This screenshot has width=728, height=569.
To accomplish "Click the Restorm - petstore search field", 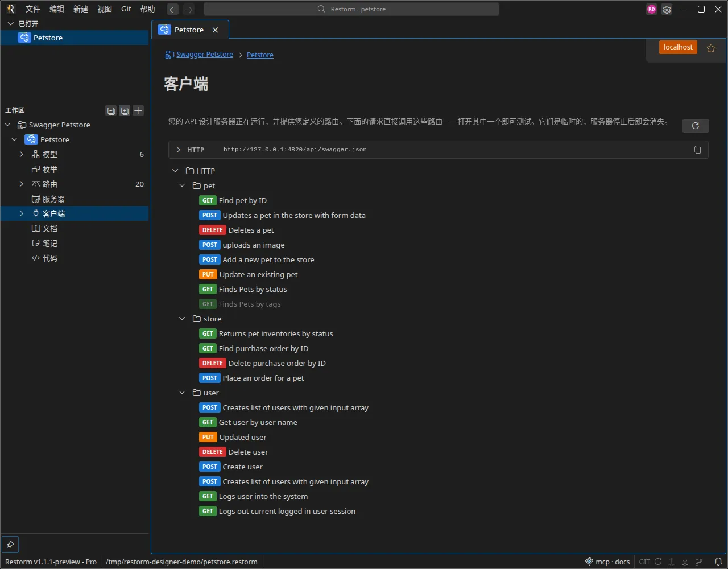I will pos(351,9).
